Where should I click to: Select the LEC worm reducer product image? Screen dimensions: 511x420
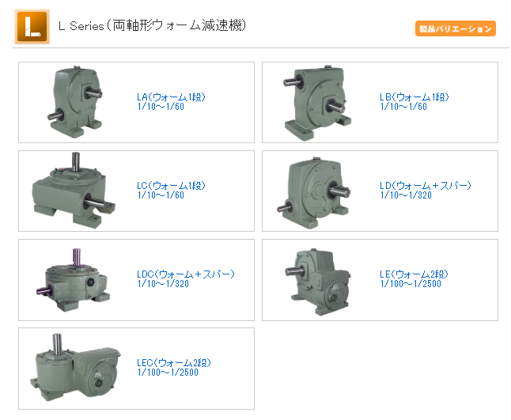(76, 367)
